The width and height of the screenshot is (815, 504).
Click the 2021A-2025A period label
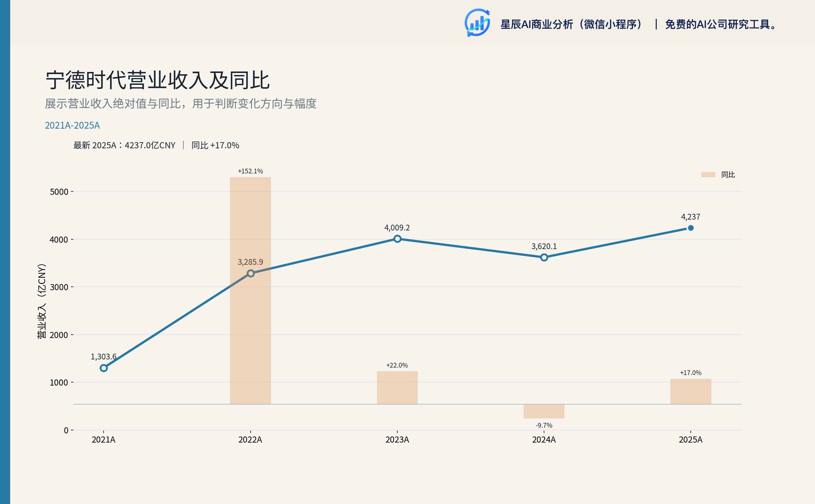tap(72, 126)
